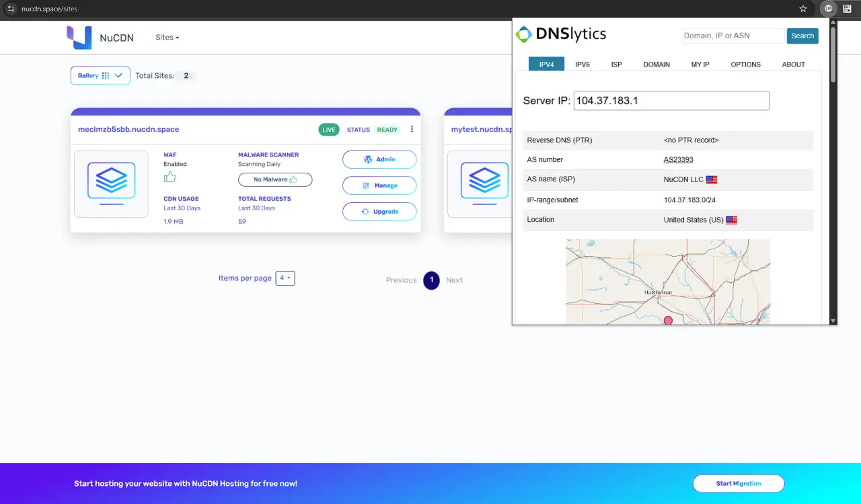Open the rightmost browser toolbar extension icon
Viewport: 861px width, 504px height.
pos(848,9)
